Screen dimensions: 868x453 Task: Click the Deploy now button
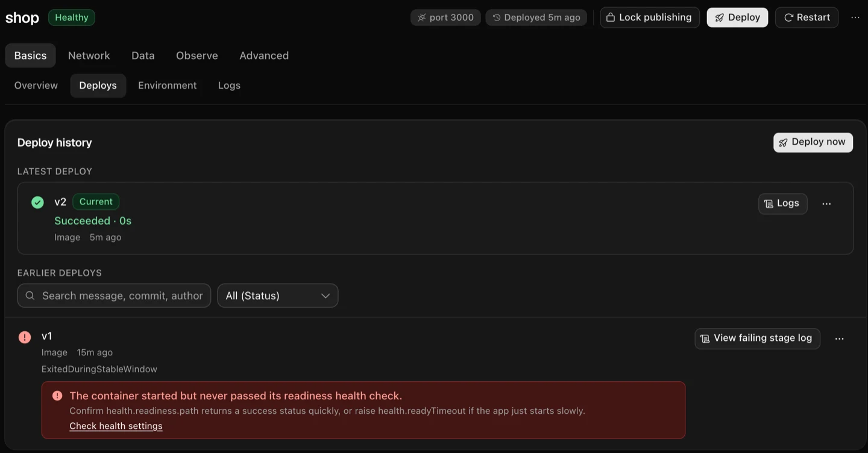(x=813, y=142)
